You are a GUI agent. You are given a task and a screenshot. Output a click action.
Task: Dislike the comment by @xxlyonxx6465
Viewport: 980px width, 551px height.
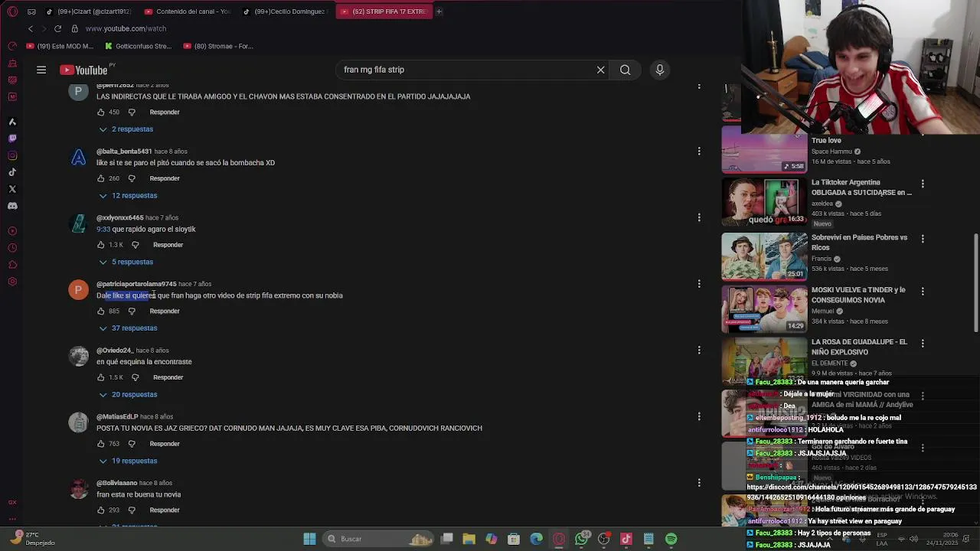pos(136,245)
